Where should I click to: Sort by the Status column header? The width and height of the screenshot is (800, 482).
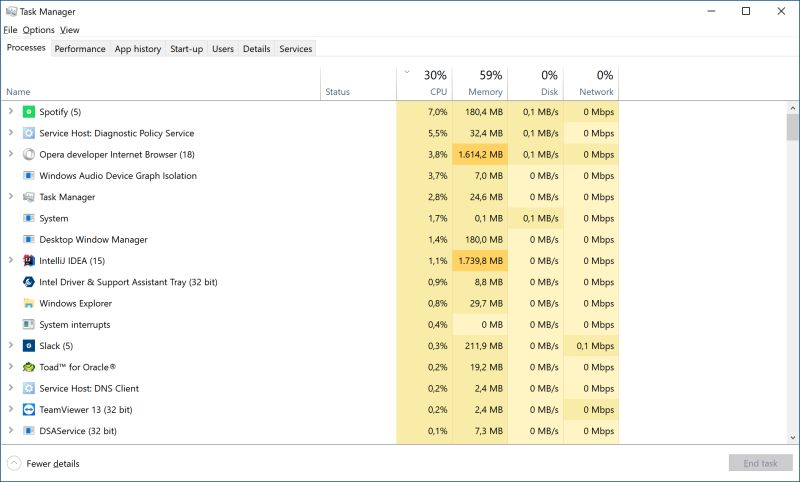358,83
